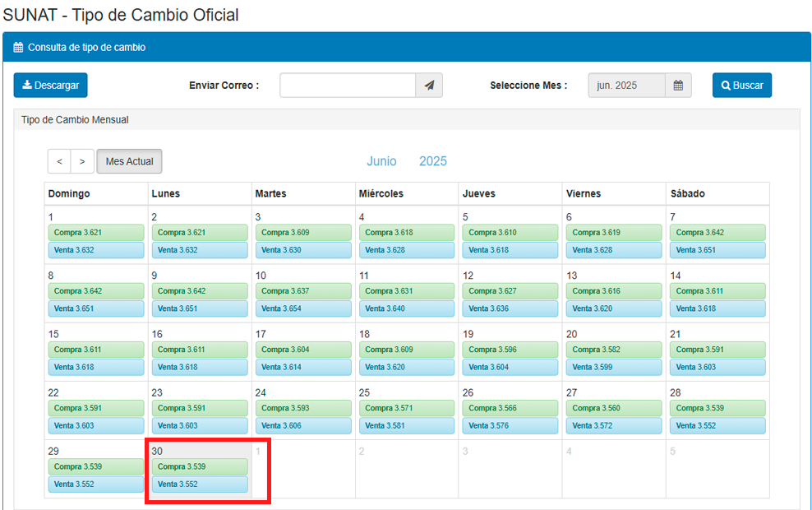812x510 pixels.
Task: Select Compra 3.611 on day 14
Action: 717,290
